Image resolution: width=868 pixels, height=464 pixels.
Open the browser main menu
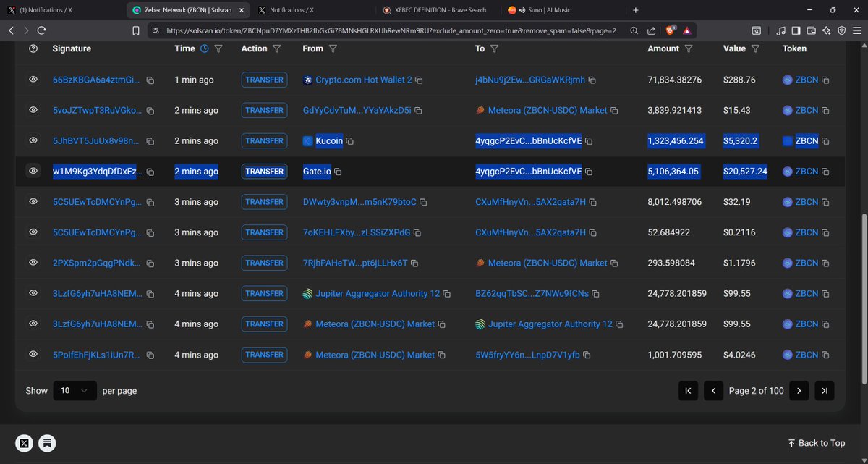click(856, 30)
